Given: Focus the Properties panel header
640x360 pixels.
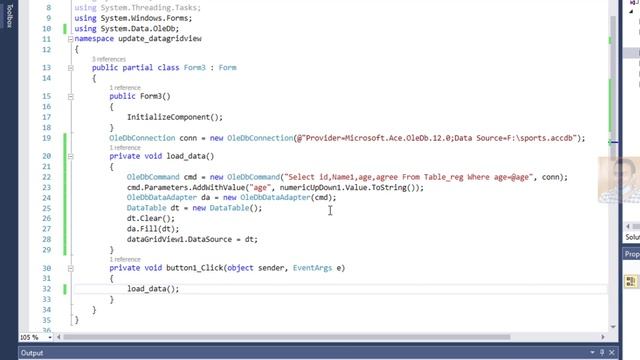Looking at the screenshot, I should pyautogui.click(x=631, y=254).
